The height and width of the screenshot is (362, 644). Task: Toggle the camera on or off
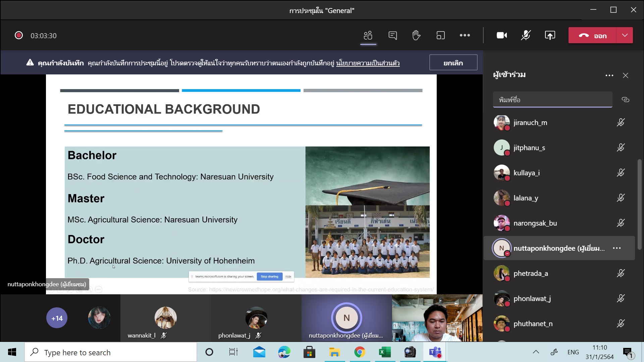click(x=501, y=35)
